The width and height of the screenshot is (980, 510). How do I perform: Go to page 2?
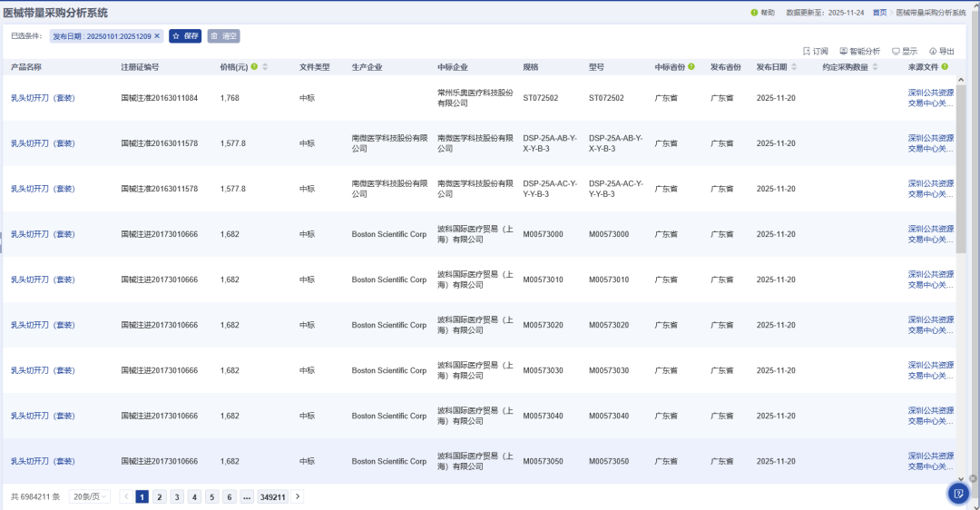coord(160,497)
